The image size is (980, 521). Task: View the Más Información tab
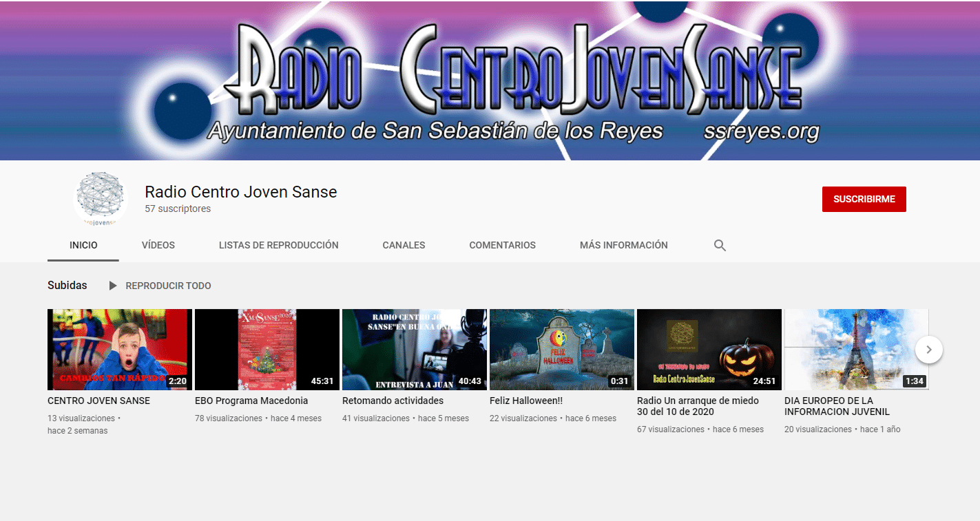point(623,245)
